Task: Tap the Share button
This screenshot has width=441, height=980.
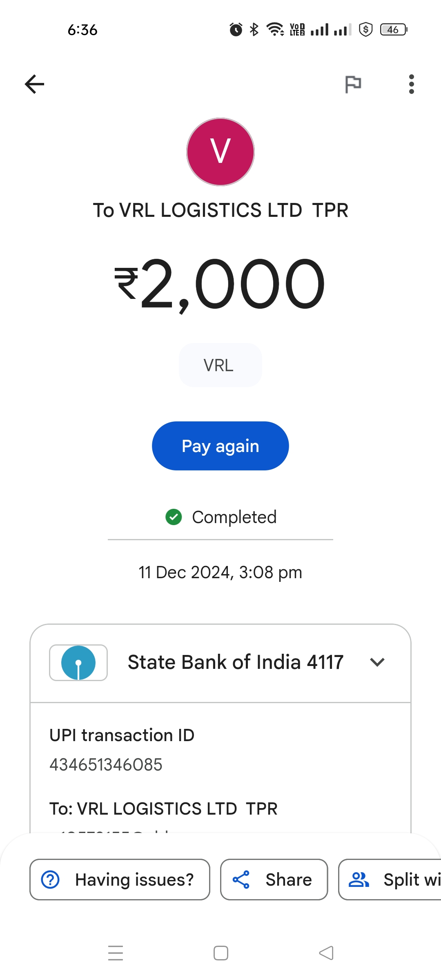Action: pos(274,880)
